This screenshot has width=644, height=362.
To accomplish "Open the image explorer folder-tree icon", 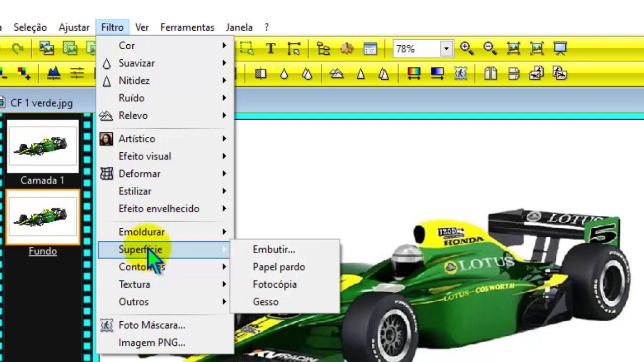I will point(323,49).
